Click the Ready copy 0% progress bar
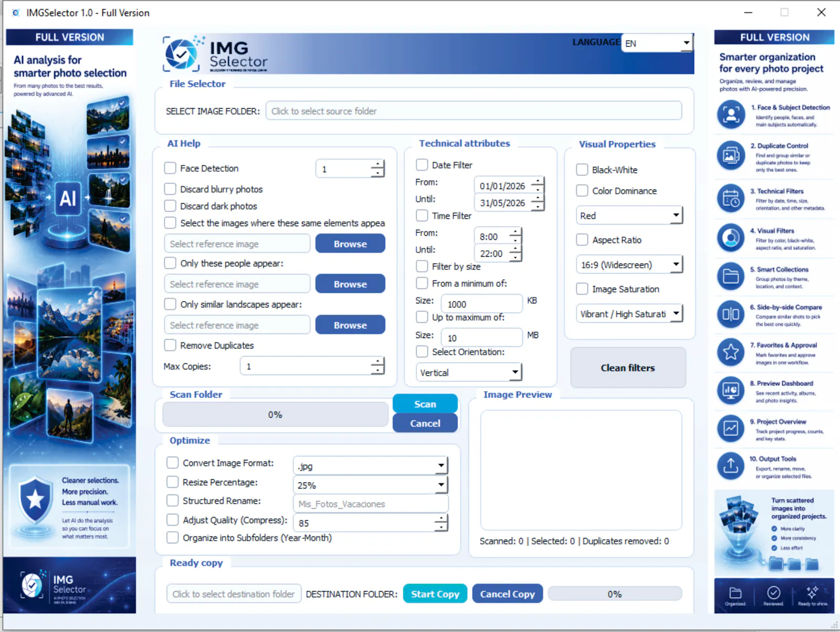The image size is (840, 632). click(x=615, y=594)
